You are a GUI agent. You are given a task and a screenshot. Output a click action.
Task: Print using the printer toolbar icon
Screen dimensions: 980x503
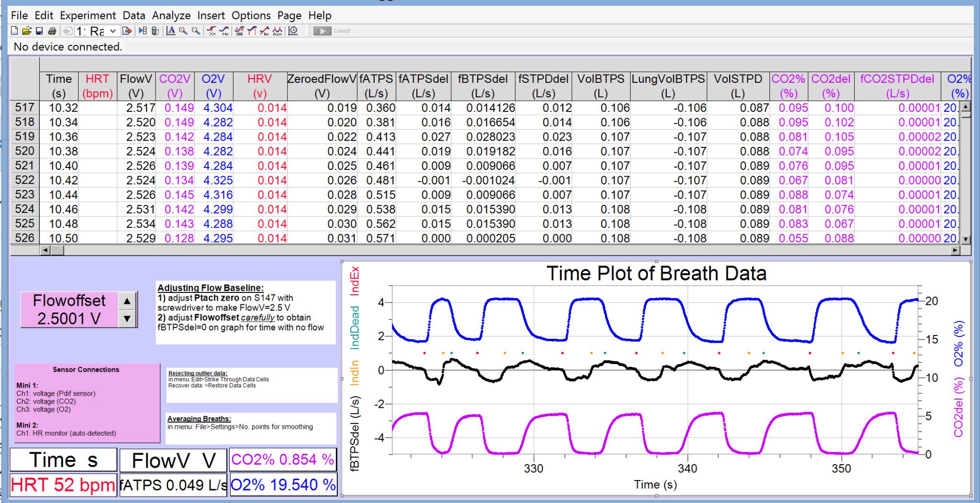(x=52, y=31)
